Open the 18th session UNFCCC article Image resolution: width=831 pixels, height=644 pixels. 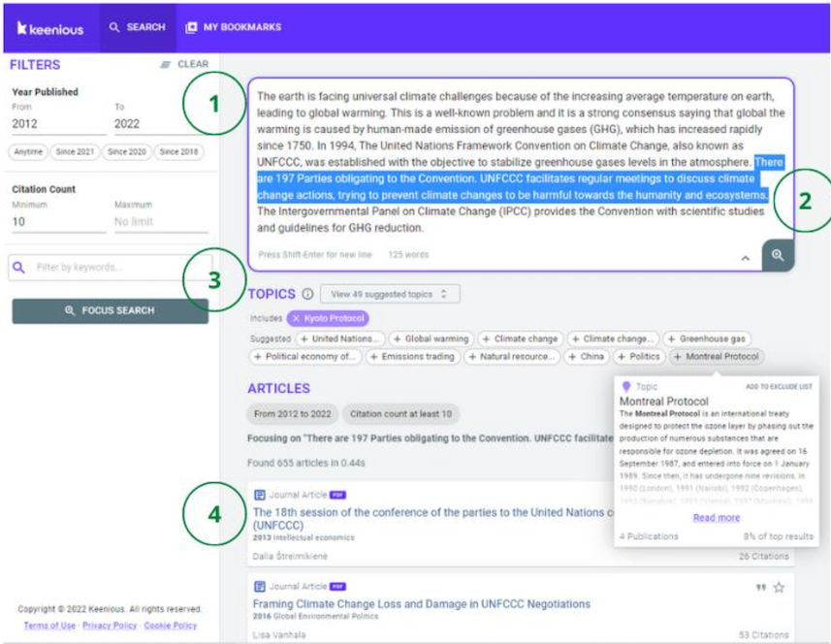tap(433, 519)
